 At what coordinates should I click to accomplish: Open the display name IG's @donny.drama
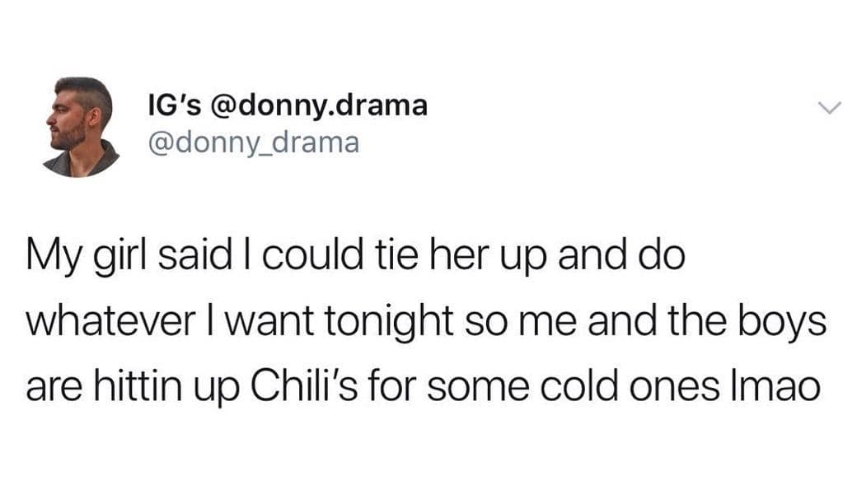pyautogui.click(x=287, y=106)
